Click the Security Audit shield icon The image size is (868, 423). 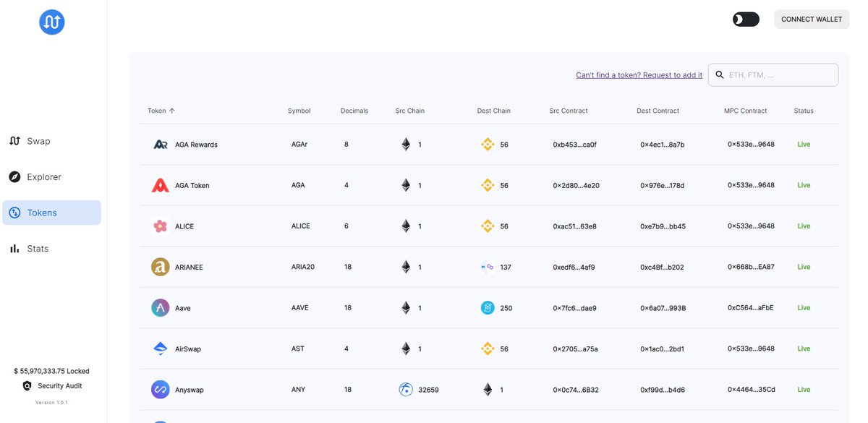27,386
